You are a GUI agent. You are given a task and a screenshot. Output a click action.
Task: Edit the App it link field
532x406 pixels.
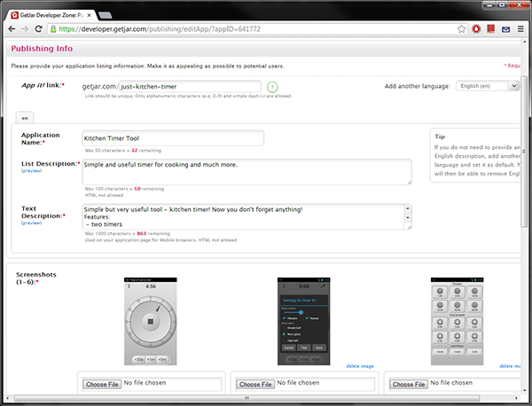[190, 87]
